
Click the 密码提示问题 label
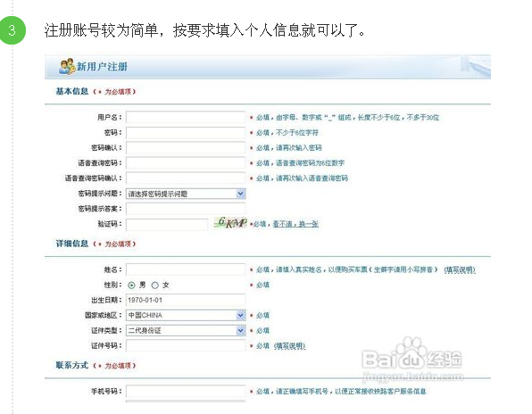100,194
